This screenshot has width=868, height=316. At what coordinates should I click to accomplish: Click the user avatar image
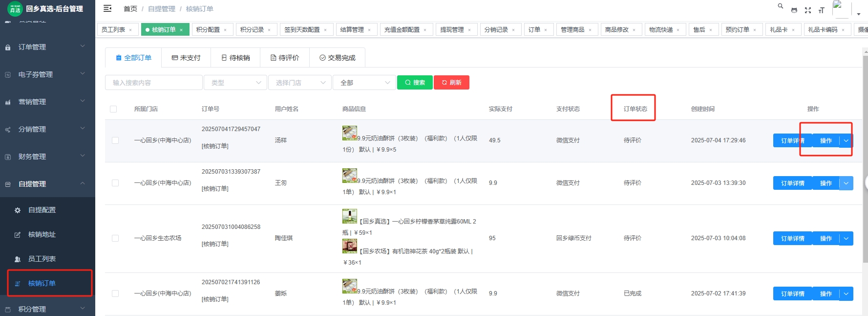tap(842, 8)
